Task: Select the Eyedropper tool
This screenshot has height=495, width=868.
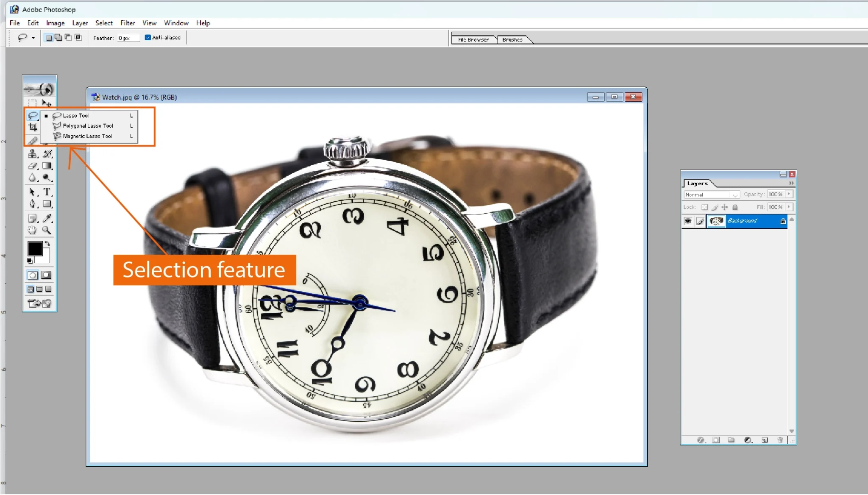Action: click(47, 218)
